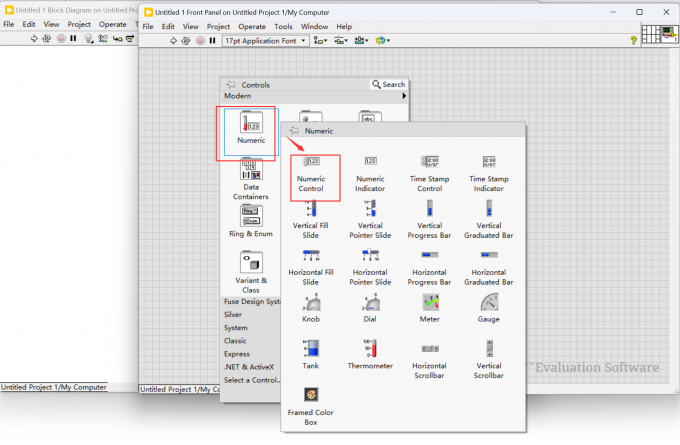This screenshot has height=445, width=680.
Task: Expand the .NET & ActiveX category
Action: coord(249,367)
